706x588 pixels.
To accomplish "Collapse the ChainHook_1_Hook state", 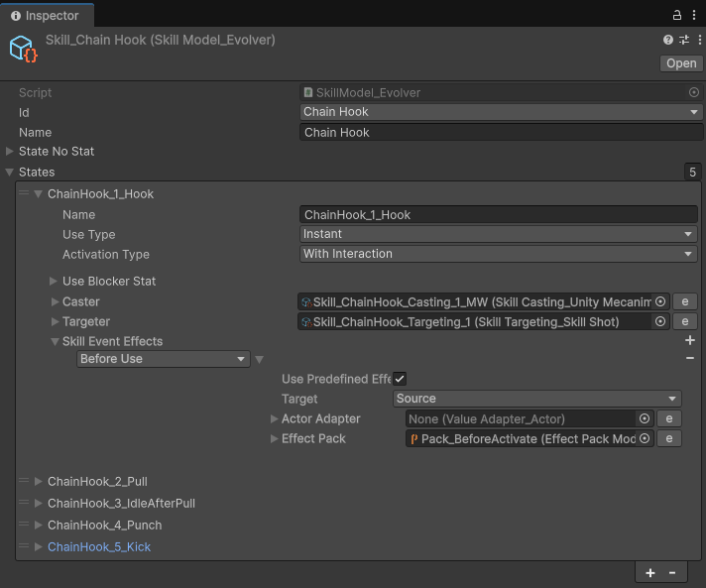I will point(39,194).
